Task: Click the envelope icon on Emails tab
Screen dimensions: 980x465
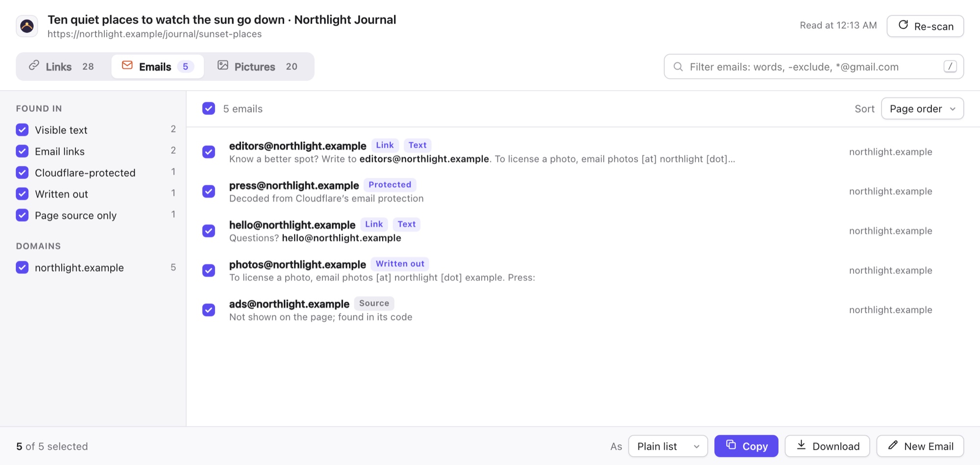Action: pyautogui.click(x=127, y=65)
